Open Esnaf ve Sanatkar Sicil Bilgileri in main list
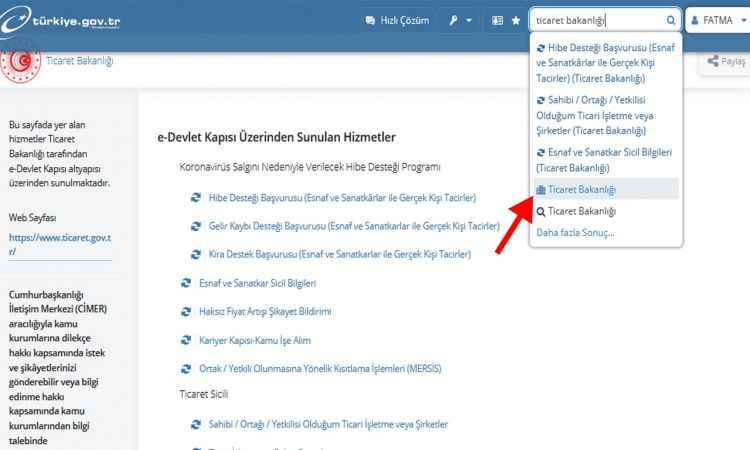This screenshot has height=450, width=750. [x=257, y=283]
